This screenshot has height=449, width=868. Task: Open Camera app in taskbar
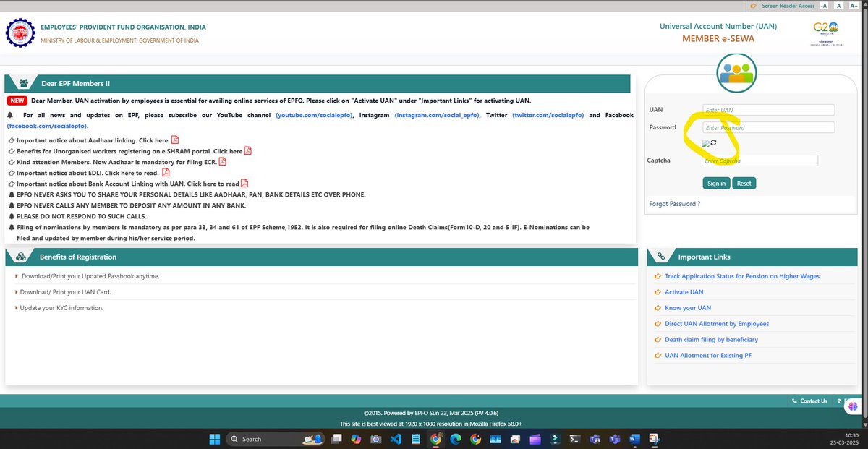click(376, 439)
